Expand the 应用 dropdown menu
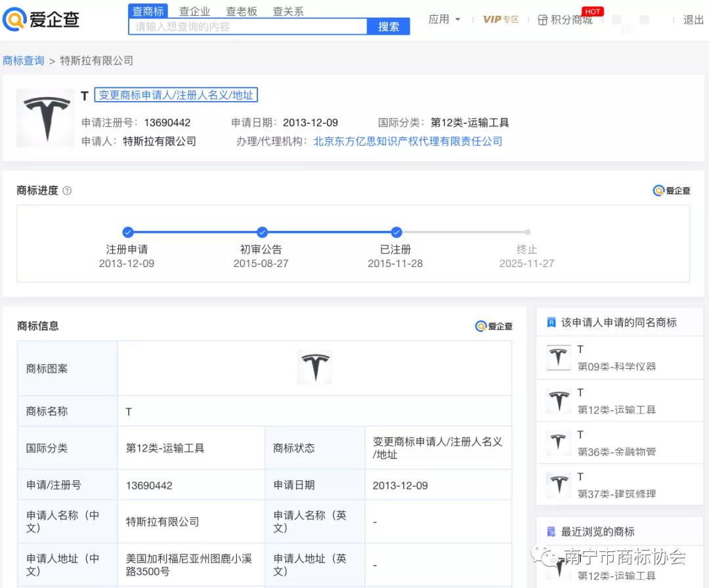The image size is (709, 588). click(444, 20)
